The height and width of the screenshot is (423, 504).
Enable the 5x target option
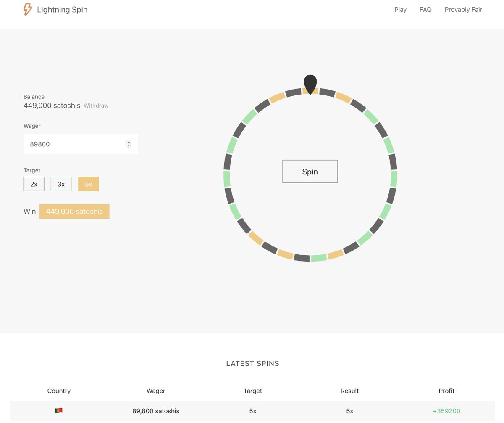88,184
